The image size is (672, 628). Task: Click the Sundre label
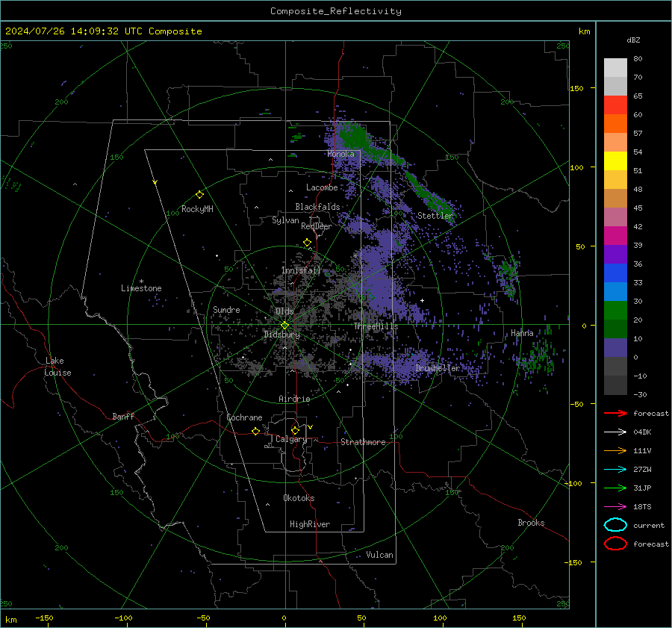(226, 309)
